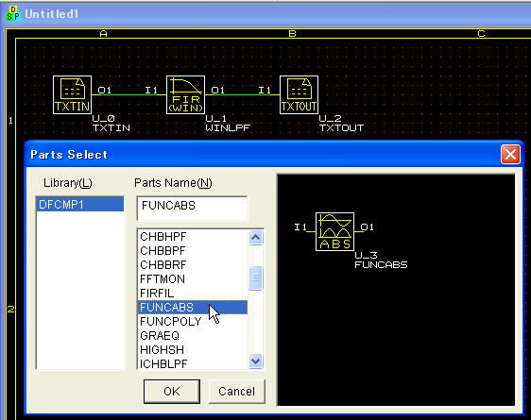
Task: Select the FIR (WIN) filter block
Action: point(185,94)
